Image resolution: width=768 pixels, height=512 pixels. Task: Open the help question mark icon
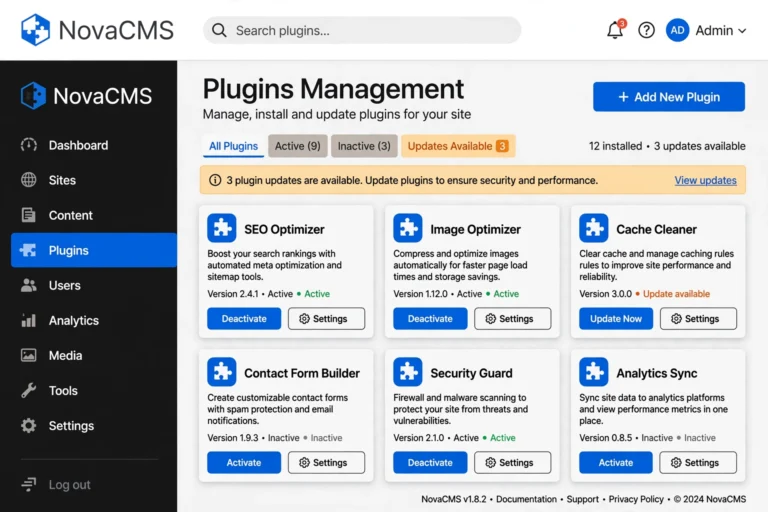647,30
